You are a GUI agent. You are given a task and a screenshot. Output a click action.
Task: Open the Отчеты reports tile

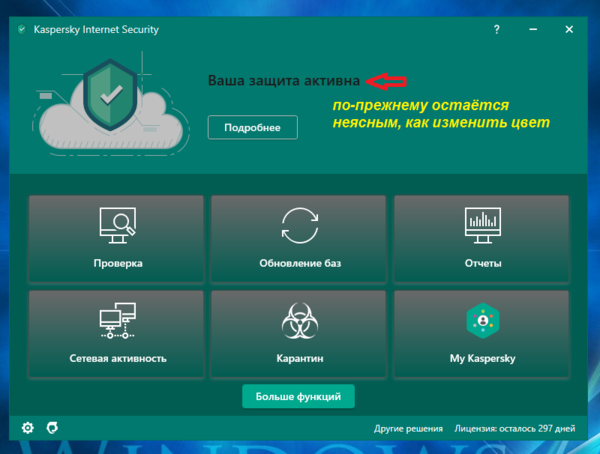(482, 239)
